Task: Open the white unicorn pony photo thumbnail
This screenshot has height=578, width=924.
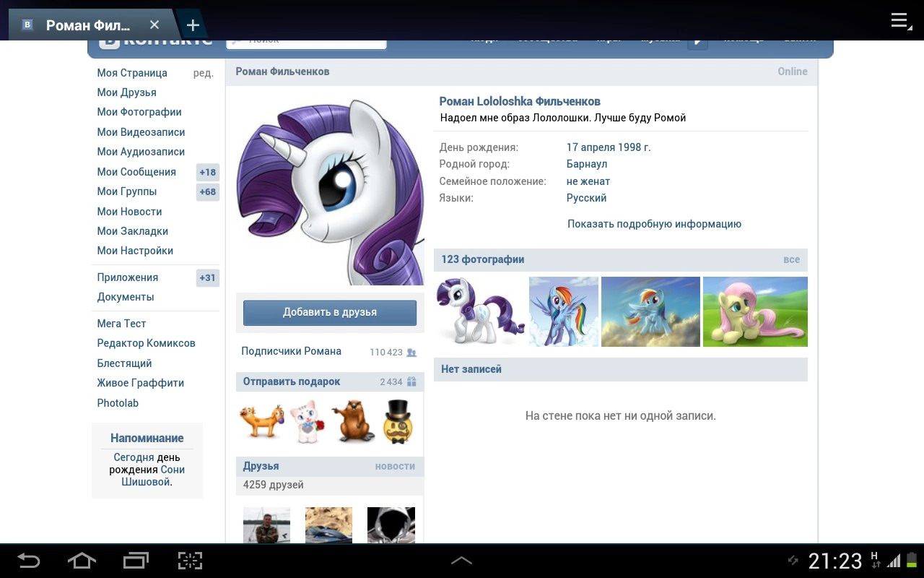Action: 481,311
